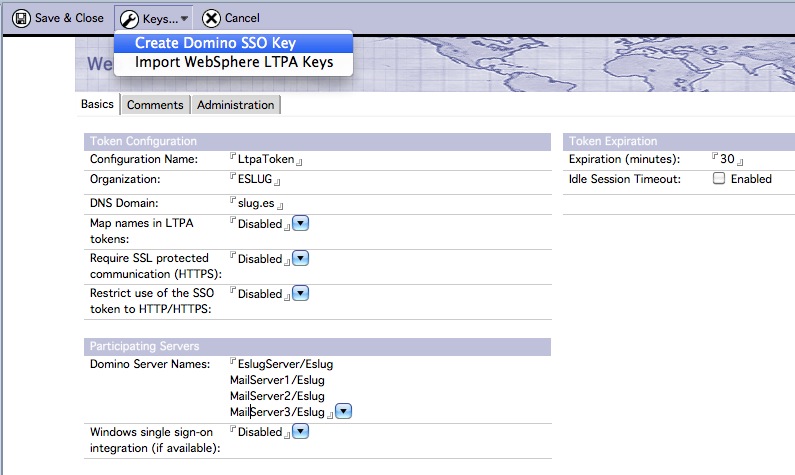This screenshot has width=795, height=475.
Task: Open Map names in LTPA tokens dropdown
Action: (301, 223)
